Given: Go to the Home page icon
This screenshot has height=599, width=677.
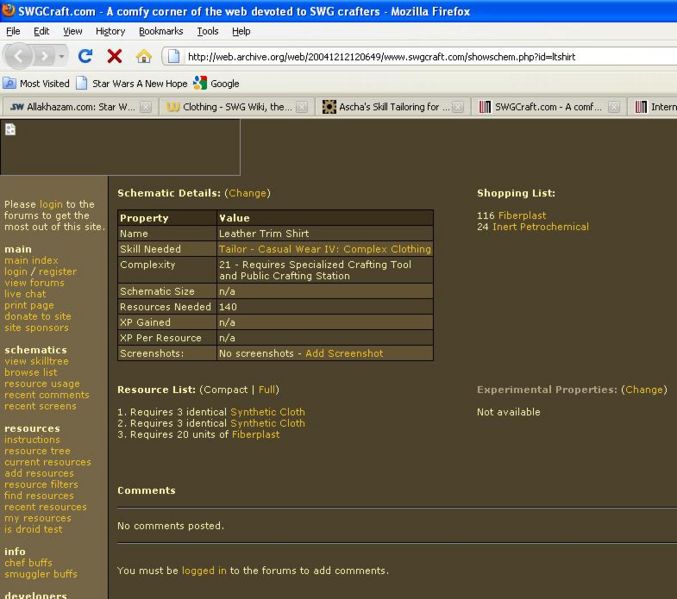Looking at the screenshot, I should point(143,56).
